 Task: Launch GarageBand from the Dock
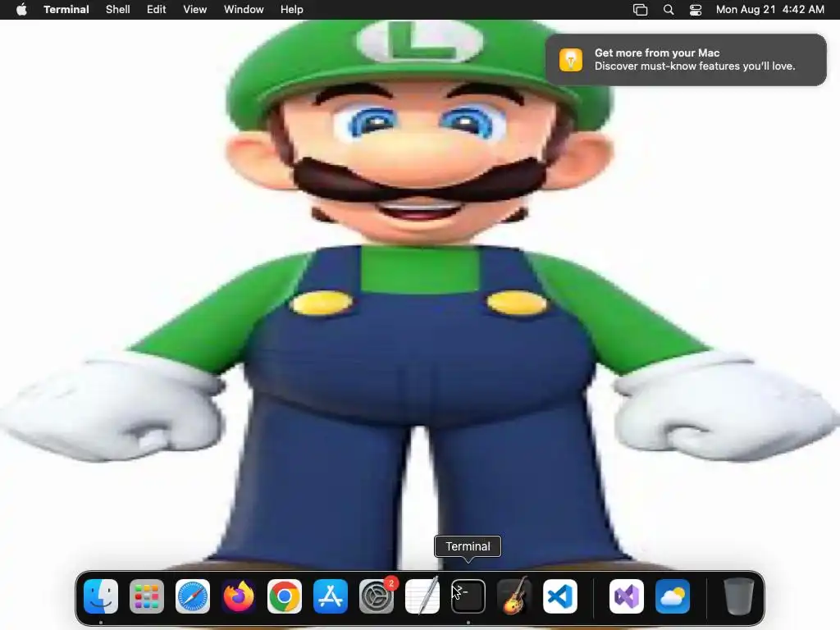[514, 596]
